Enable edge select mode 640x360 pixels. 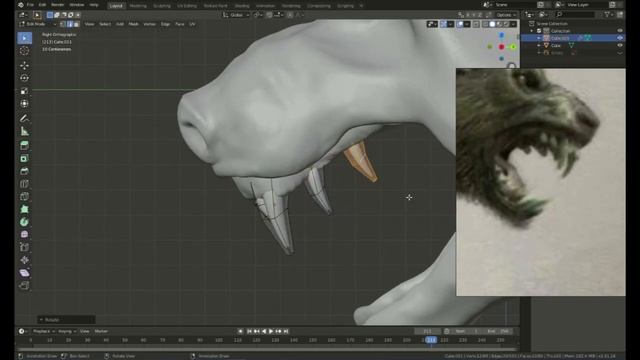pos(70,24)
